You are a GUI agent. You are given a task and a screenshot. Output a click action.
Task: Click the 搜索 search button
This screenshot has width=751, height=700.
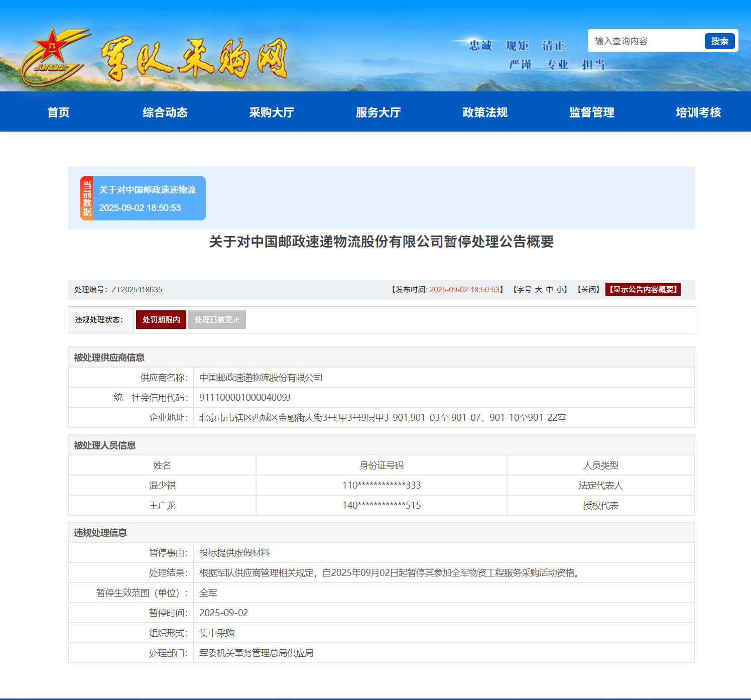pyautogui.click(x=720, y=41)
